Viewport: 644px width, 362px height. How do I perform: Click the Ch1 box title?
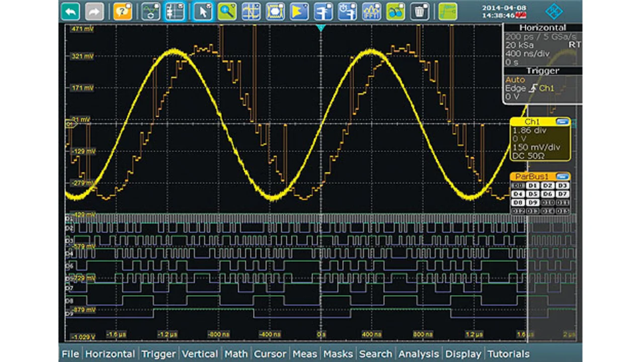[532, 122]
